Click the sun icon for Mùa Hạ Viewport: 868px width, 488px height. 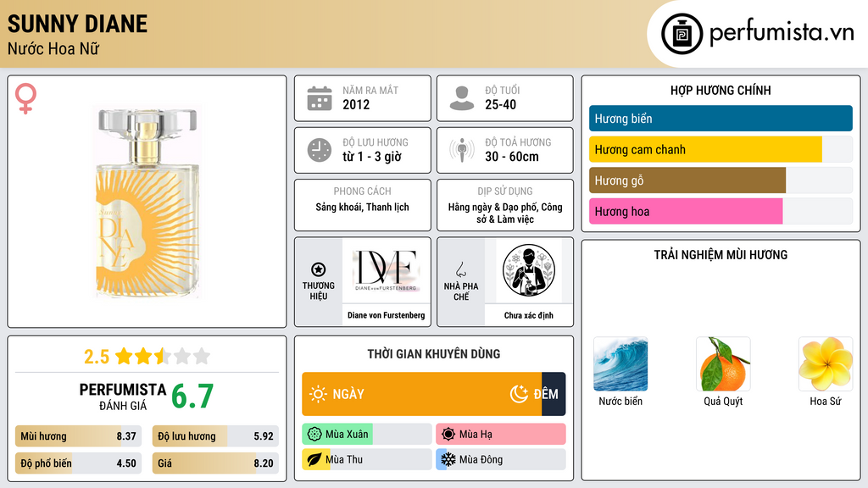[x=448, y=435]
